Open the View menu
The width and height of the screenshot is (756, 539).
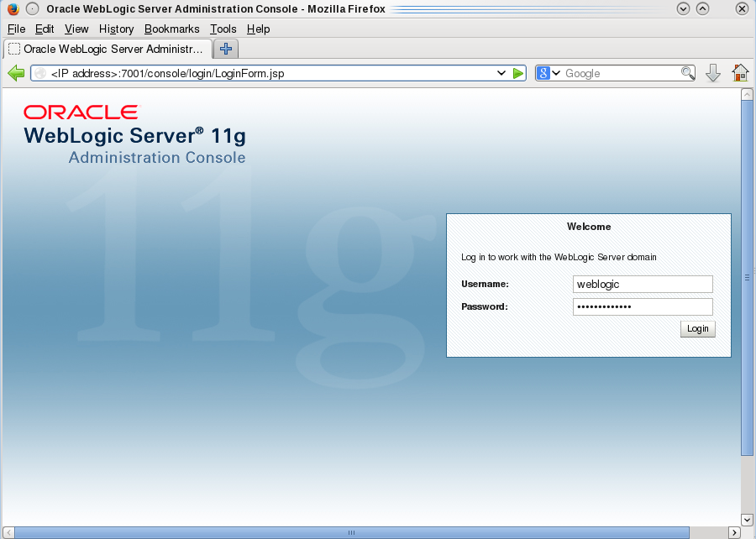(x=76, y=29)
